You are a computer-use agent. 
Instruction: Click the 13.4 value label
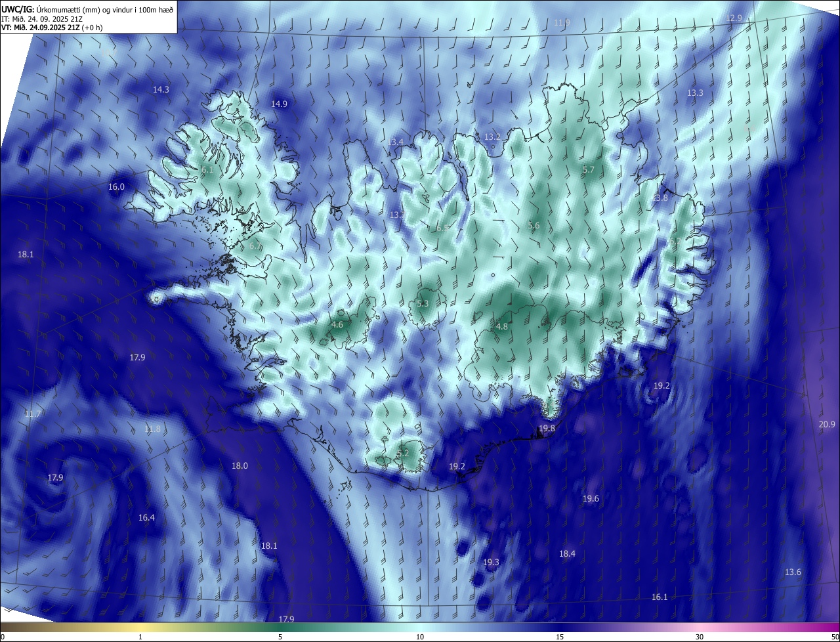pyautogui.click(x=396, y=142)
